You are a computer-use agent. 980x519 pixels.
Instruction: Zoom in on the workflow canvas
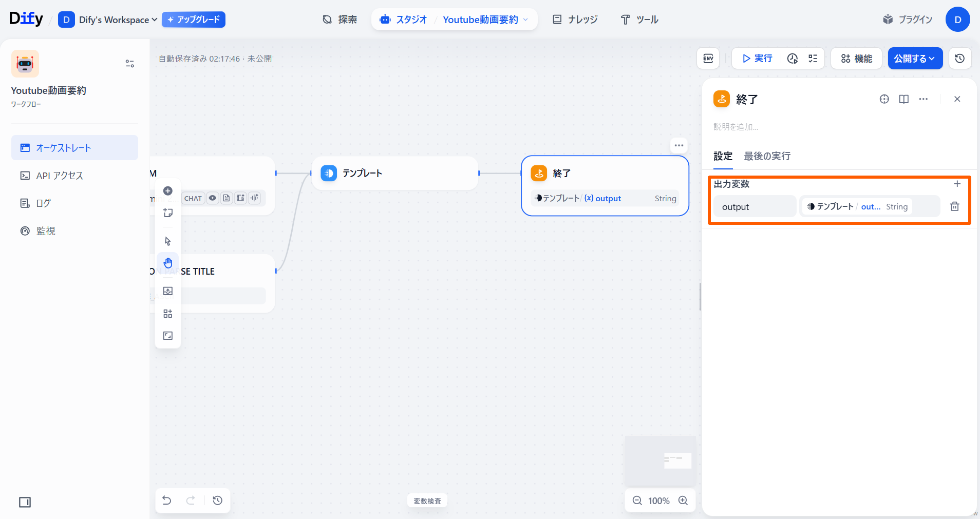pos(683,501)
